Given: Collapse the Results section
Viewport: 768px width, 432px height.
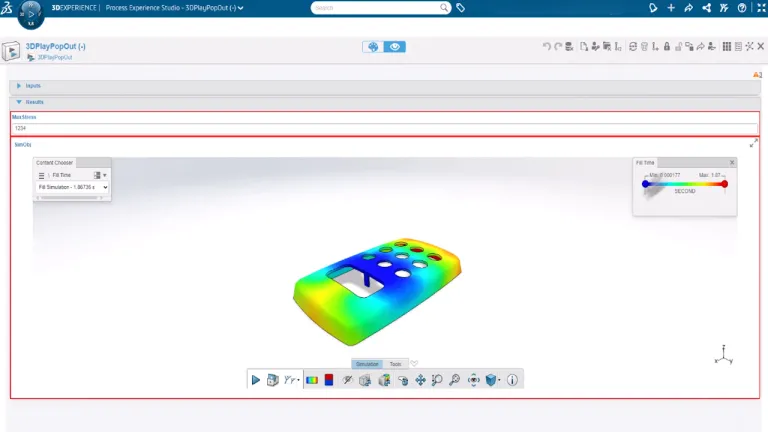Looking at the screenshot, I should [x=19, y=102].
